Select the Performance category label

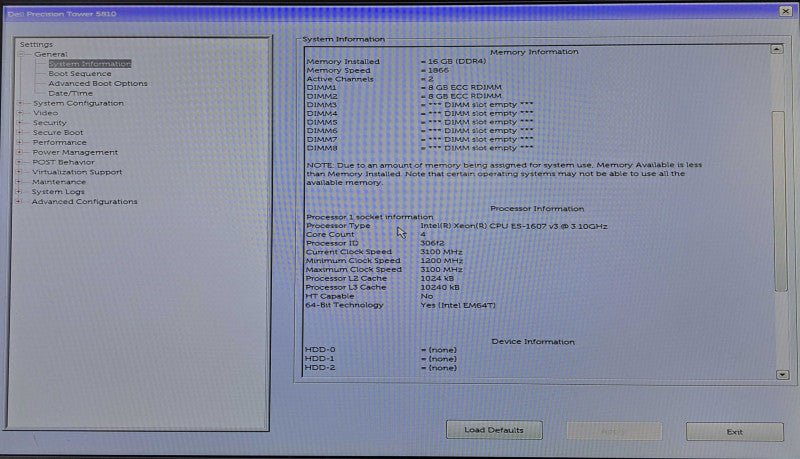(59, 142)
